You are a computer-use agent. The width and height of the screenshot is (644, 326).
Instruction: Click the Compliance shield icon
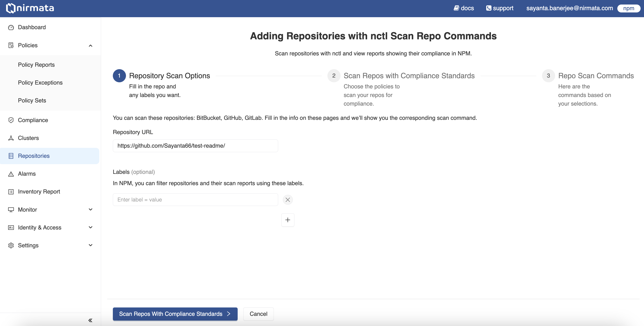[11, 120]
